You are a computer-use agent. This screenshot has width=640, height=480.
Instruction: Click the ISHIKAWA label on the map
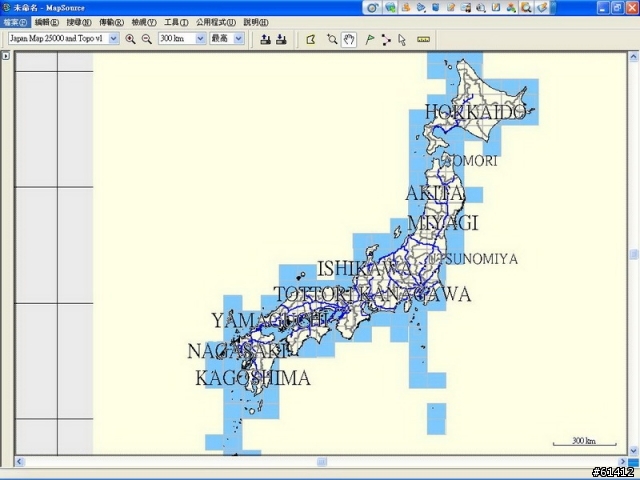click(364, 269)
